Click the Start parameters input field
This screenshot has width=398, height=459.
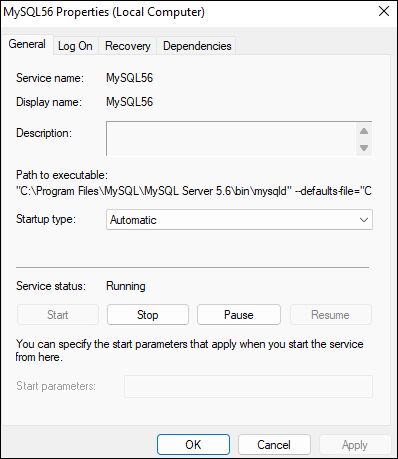coord(248,386)
